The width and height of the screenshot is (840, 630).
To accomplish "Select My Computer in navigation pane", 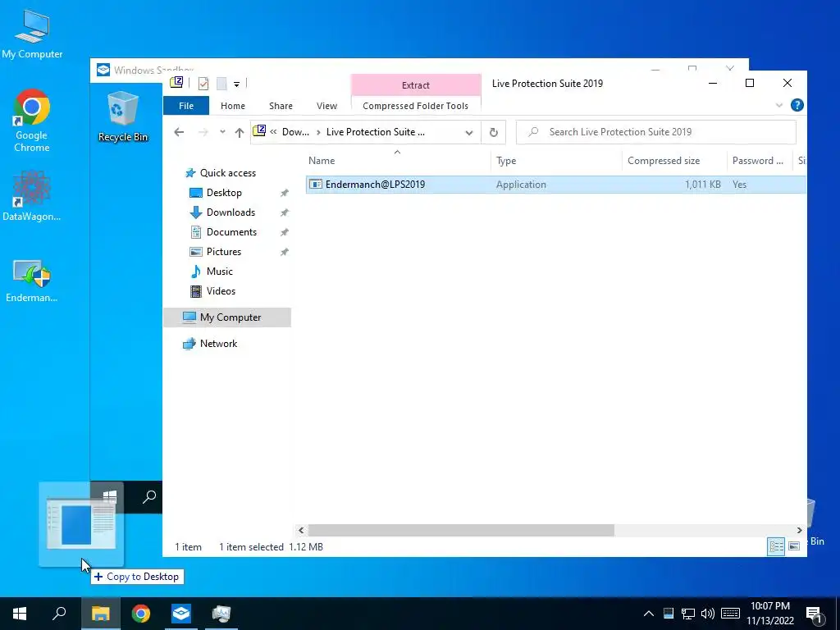I will 227,317.
